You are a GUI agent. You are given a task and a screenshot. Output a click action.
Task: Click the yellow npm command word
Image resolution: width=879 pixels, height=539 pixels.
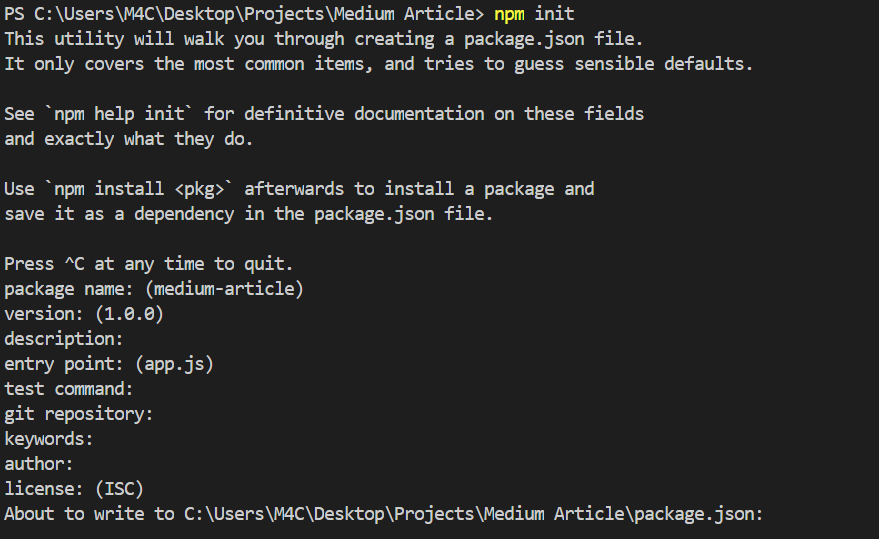[509, 14]
